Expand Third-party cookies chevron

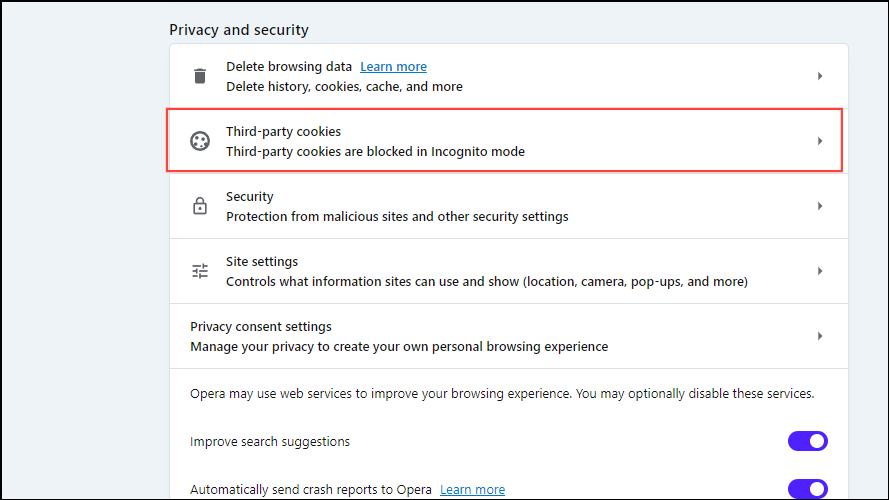(x=820, y=141)
